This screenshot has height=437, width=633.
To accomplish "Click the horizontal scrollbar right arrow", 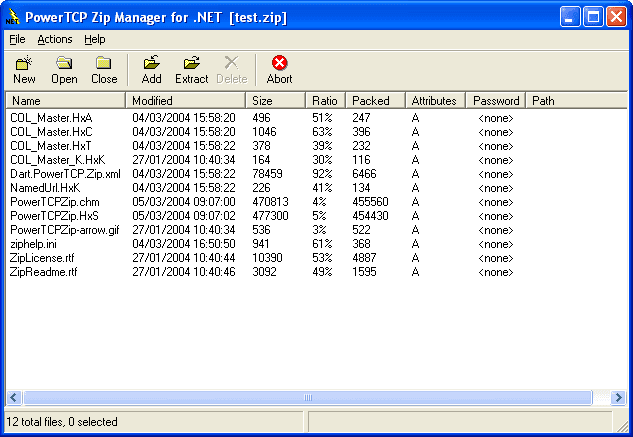I will pyautogui.click(x=618, y=397).
